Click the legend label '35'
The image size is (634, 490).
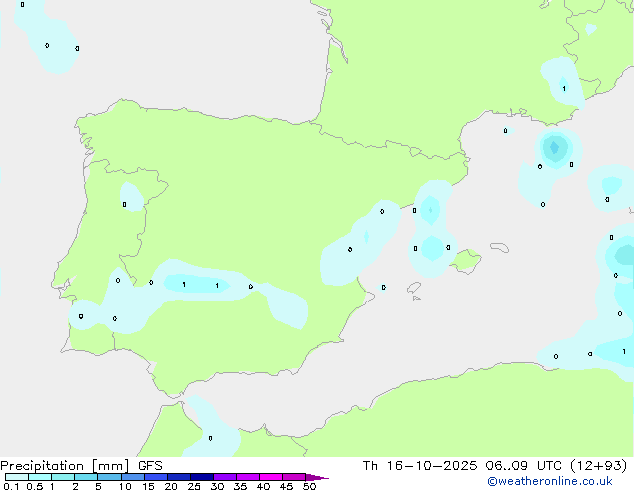(x=240, y=486)
